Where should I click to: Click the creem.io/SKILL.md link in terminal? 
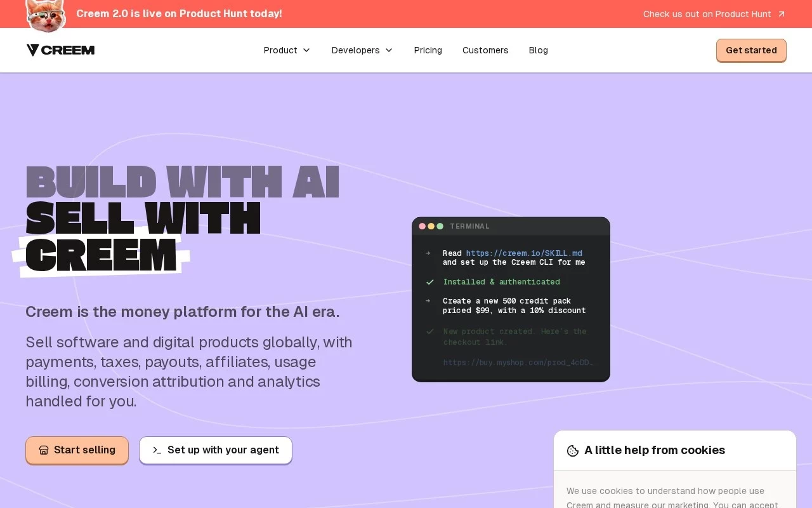click(x=524, y=253)
